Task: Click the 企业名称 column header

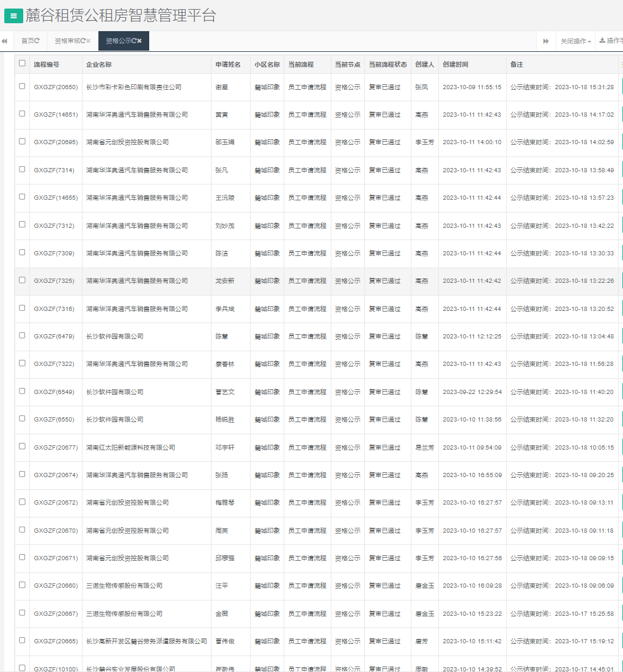Action: click(99, 65)
